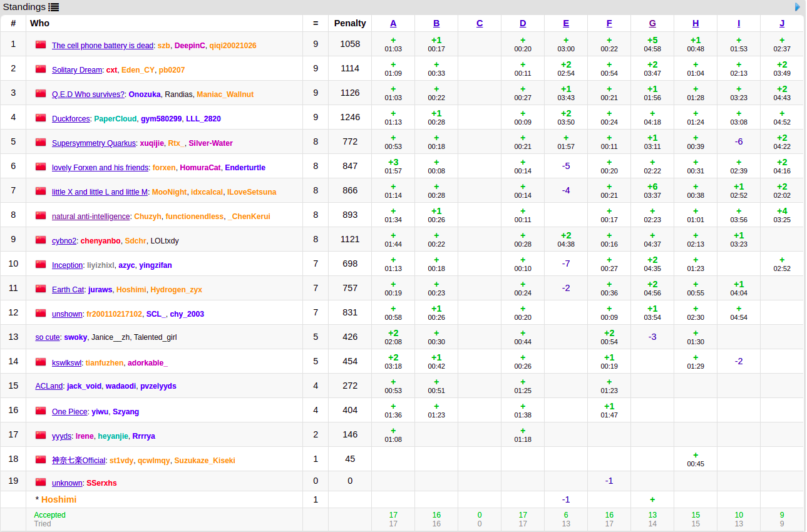Open problem C column header link

[480, 23]
